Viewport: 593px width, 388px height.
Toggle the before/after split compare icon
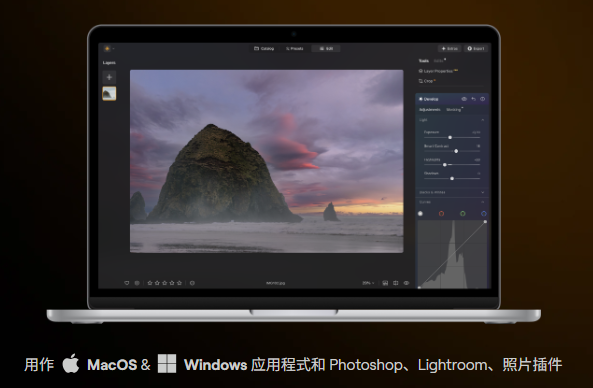396,283
